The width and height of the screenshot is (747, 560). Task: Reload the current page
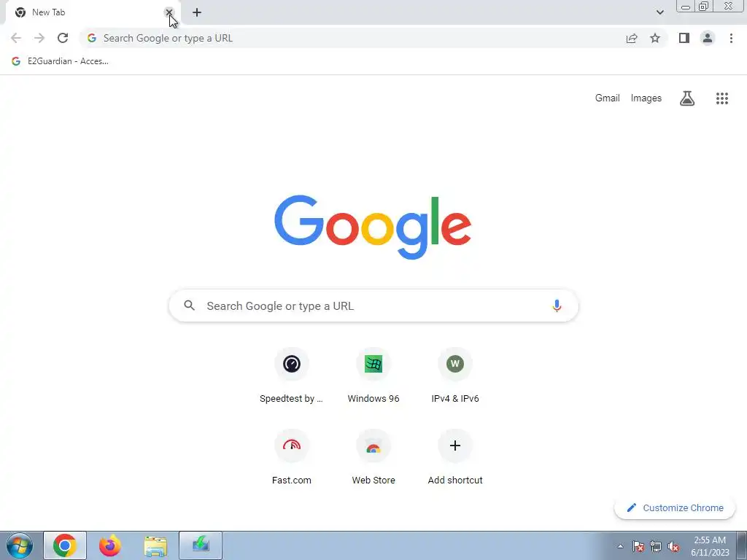[x=63, y=38]
